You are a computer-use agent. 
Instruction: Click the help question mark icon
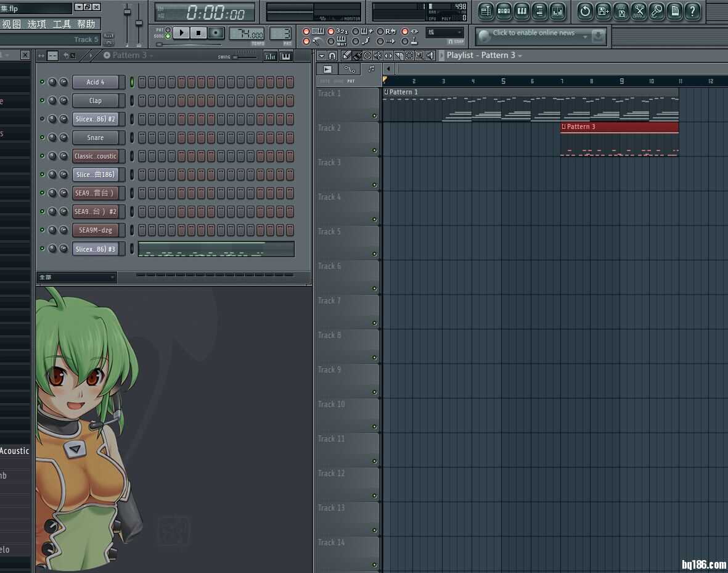(693, 10)
